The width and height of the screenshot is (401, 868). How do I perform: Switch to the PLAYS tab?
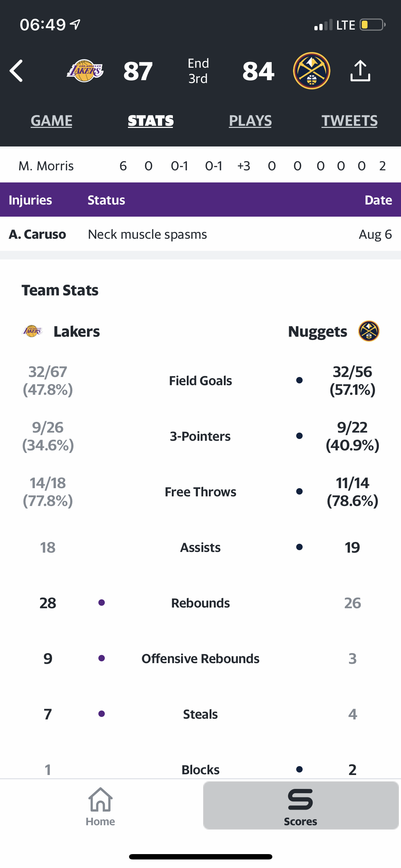[250, 121]
